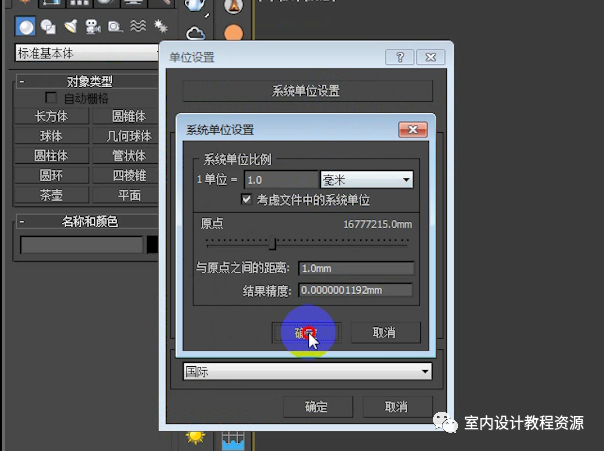Image resolution: width=604 pixels, height=451 pixels.
Task: Select the Geometry category icon
Action: [x=25, y=27]
